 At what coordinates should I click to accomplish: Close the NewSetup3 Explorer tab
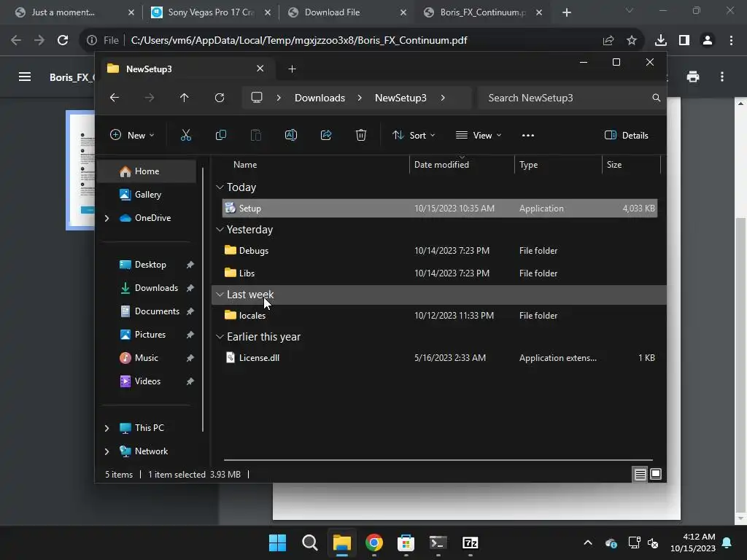[x=260, y=69]
